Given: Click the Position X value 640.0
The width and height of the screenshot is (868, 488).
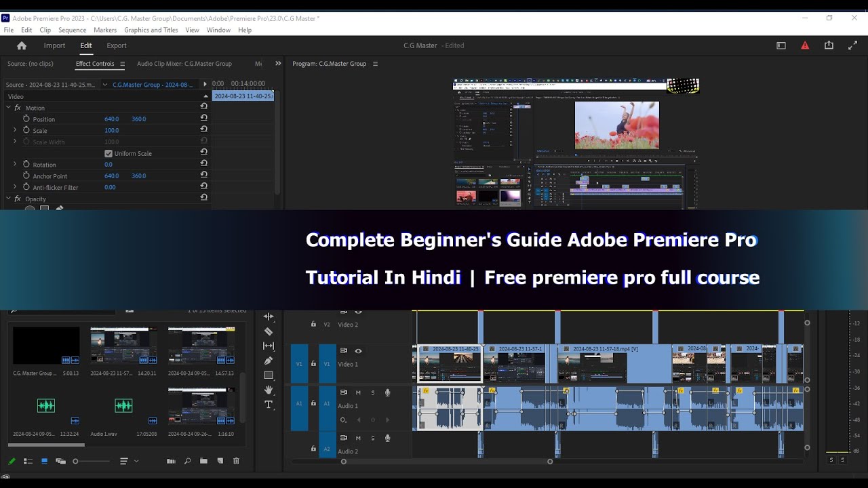Looking at the screenshot, I should [112, 119].
